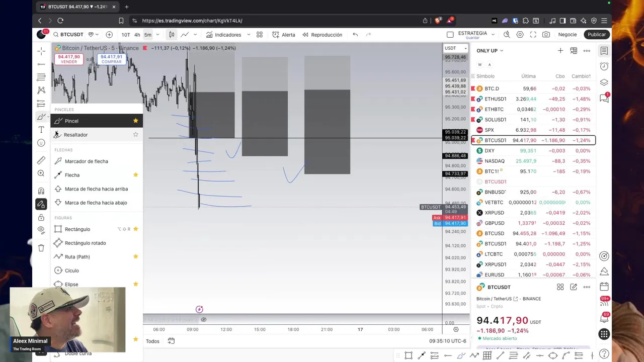
Task: Open the notifications bell with 69 badge
Action: pyautogui.click(x=604, y=318)
